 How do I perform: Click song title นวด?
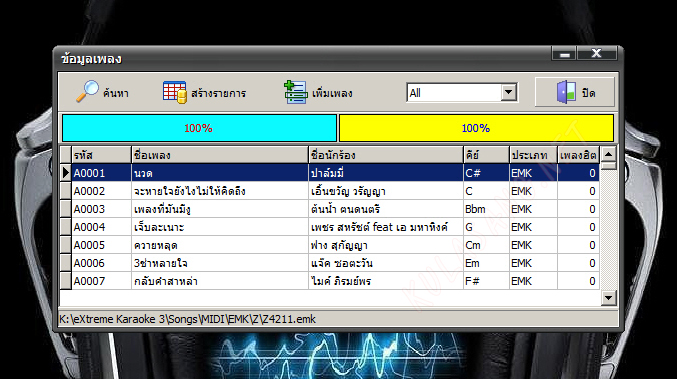click(x=143, y=174)
